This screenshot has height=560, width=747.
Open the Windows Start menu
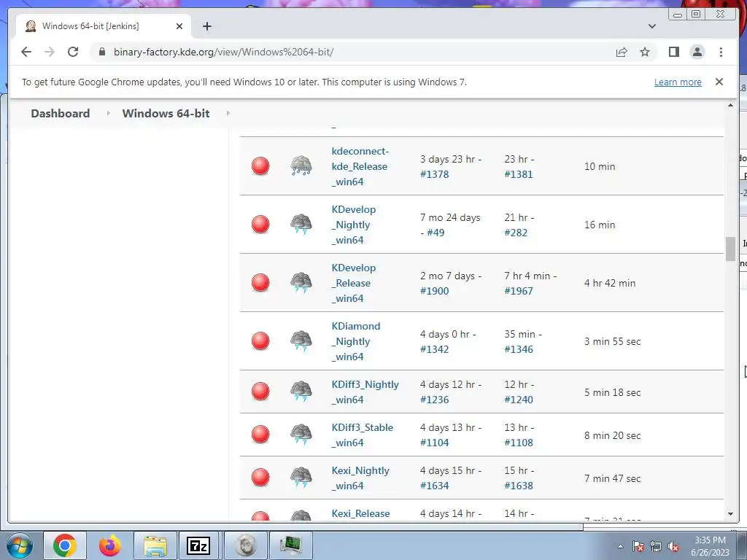click(x=20, y=545)
